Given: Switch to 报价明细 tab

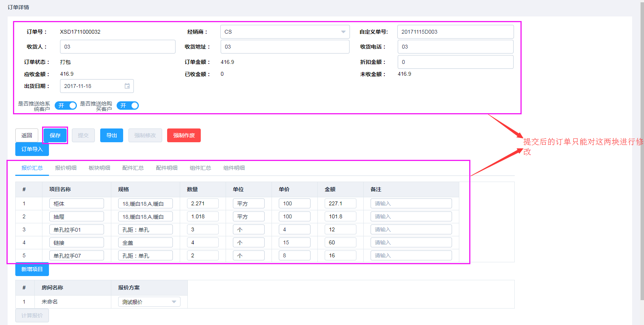Looking at the screenshot, I should [x=66, y=168].
